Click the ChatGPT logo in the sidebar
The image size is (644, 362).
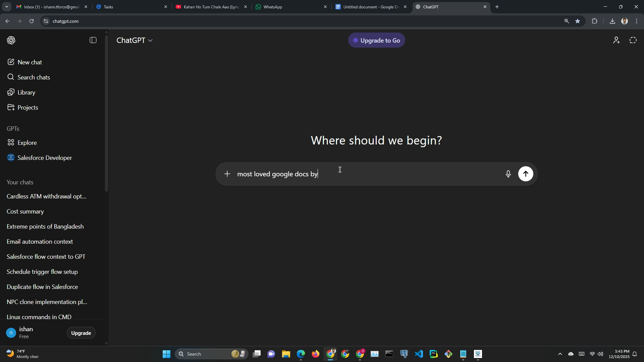11,40
